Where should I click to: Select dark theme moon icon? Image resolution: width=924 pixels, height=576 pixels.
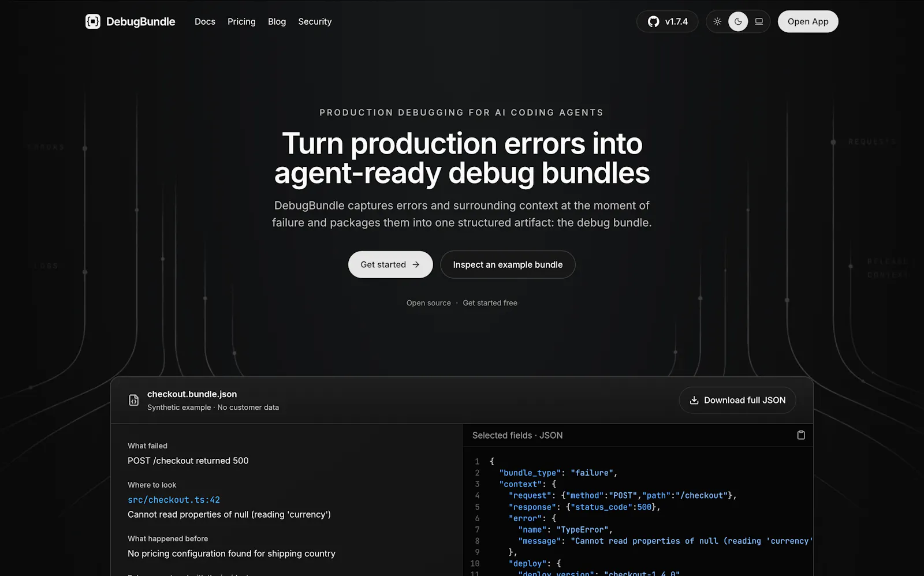(738, 21)
